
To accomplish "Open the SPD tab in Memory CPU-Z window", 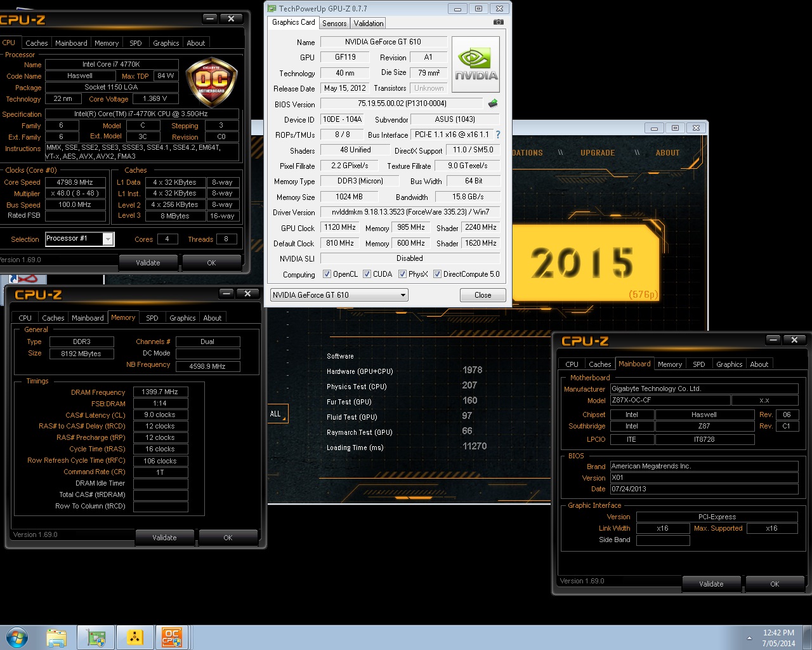I will click(x=152, y=318).
